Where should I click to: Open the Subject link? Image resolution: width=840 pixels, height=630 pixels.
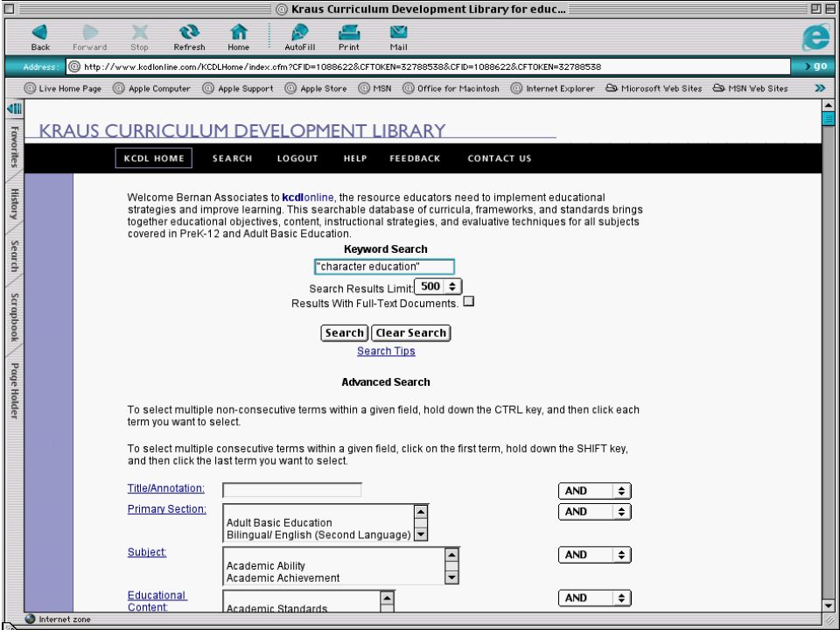click(x=147, y=552)
